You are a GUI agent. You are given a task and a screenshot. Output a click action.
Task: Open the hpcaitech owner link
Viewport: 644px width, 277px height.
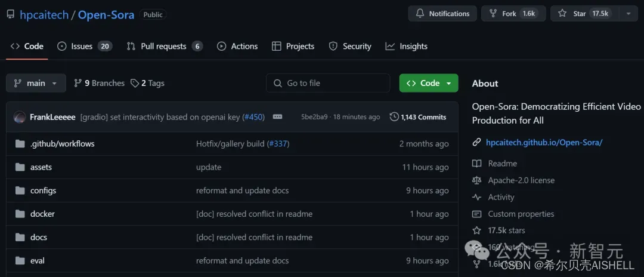[44, 15]
